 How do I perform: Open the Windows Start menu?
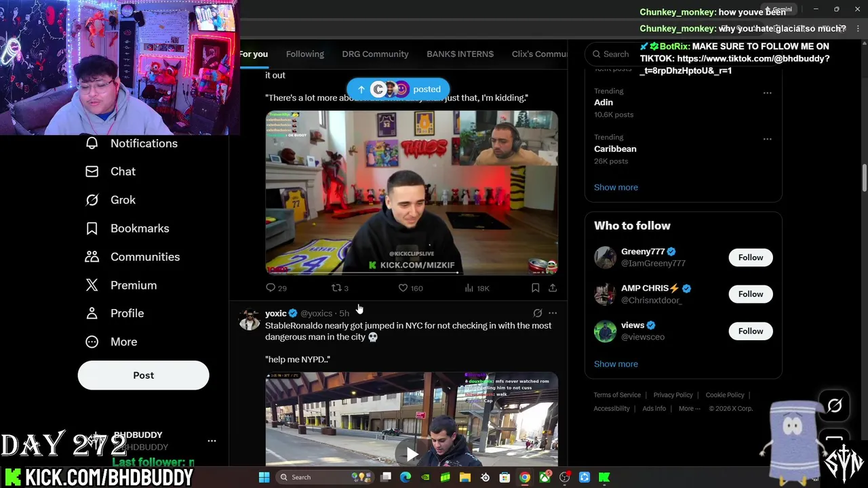[x=264, y=477]
